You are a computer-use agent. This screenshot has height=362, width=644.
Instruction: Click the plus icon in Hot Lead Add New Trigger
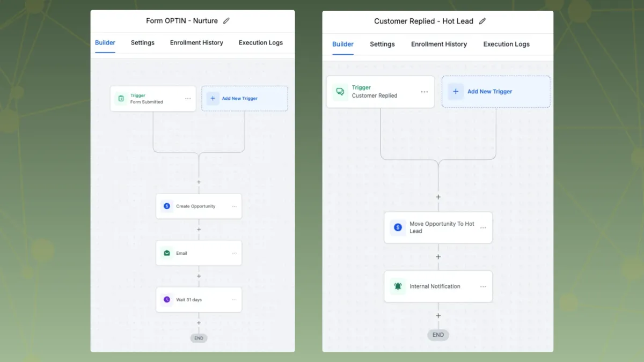pyautogui.click(x=456, y=92)
